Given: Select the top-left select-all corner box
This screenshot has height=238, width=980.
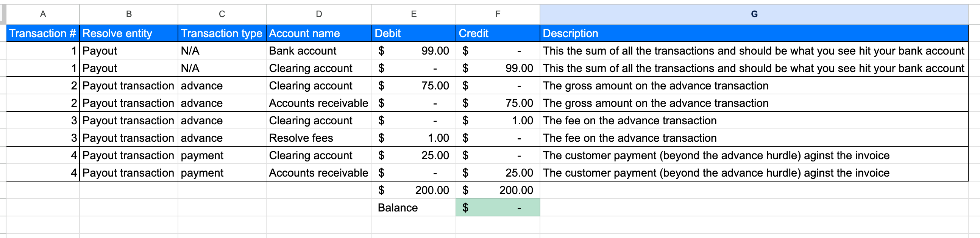Looking at the screenshot, I should (x=3, y=14).
